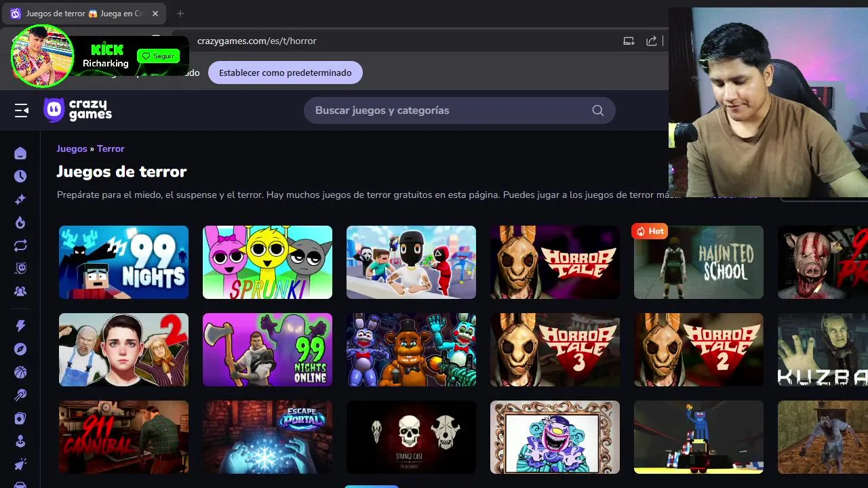Open the Adventure compass icon
This screenshot has height=488, width=868.
pos(20,349)
